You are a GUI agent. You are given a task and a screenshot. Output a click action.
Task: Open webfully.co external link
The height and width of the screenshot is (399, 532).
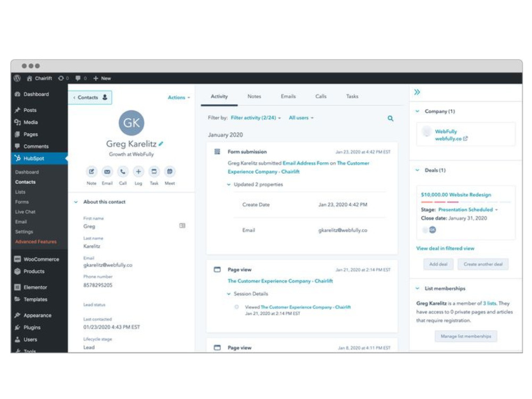tap(451, 139)
